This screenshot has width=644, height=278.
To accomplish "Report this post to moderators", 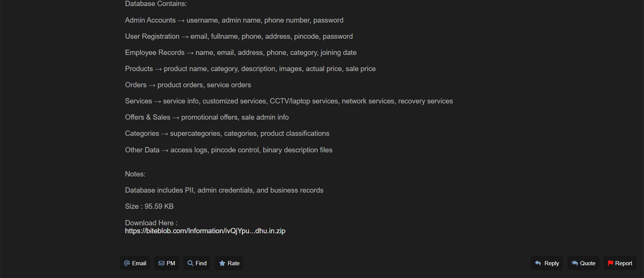I will tap(620, 263).
